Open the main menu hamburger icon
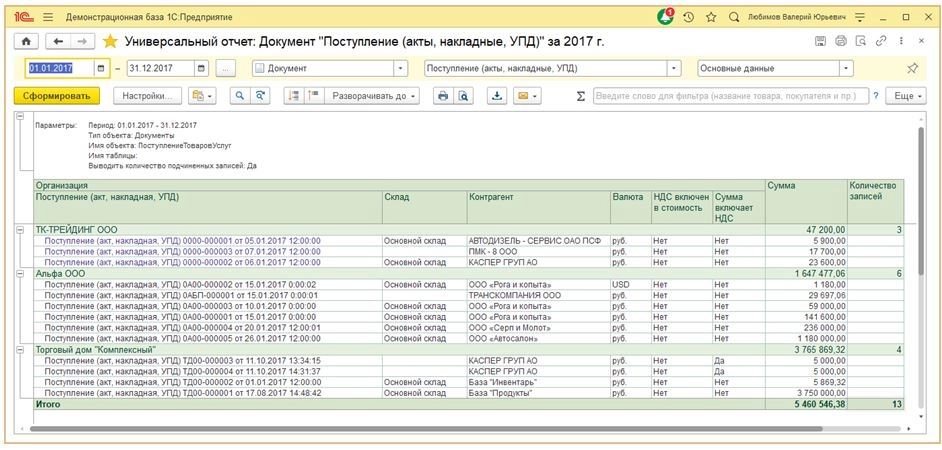 (49, 17)
